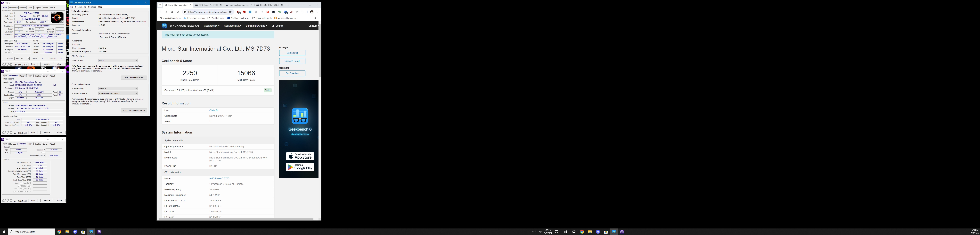The image size is (980, 235).
Task: Open the World of Tanks bookmark folder
Action: tap(216, 18)
